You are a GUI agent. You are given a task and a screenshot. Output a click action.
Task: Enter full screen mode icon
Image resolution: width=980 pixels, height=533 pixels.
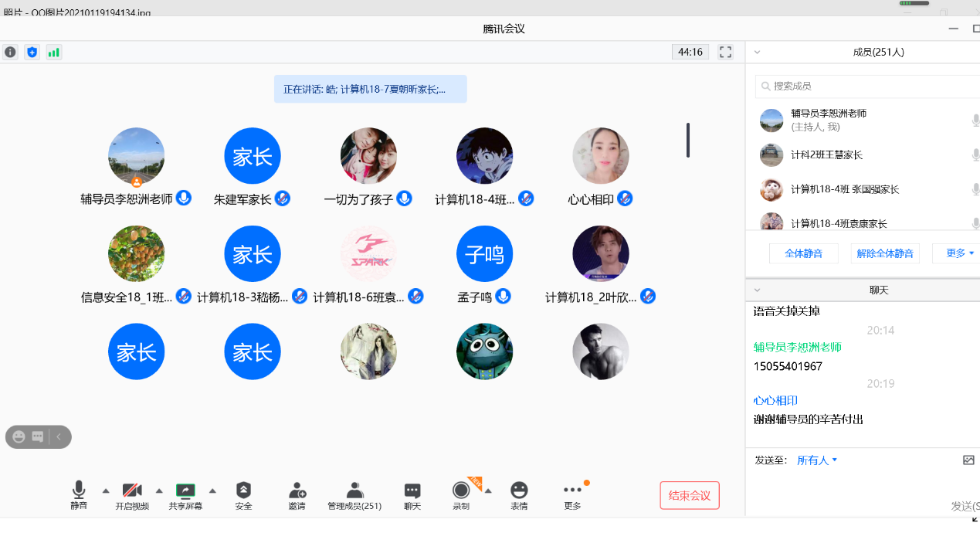725,53
